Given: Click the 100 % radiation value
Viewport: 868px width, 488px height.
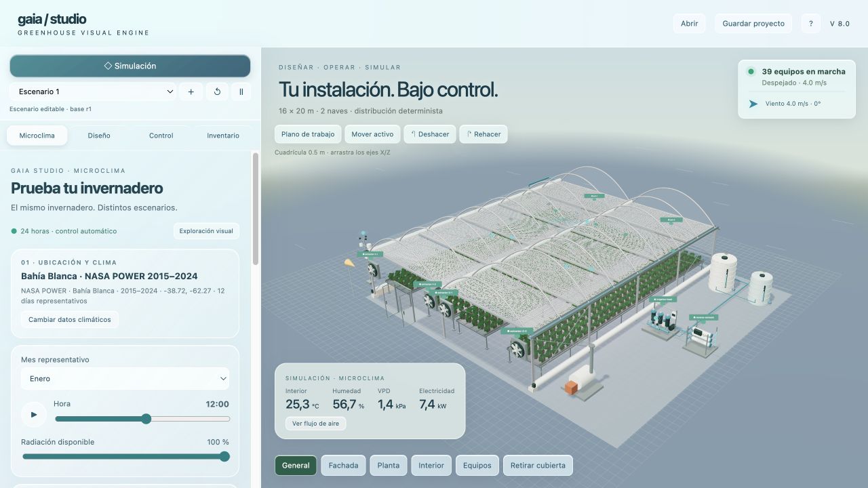Looking at the screenshot, I should tap(218, 442).
